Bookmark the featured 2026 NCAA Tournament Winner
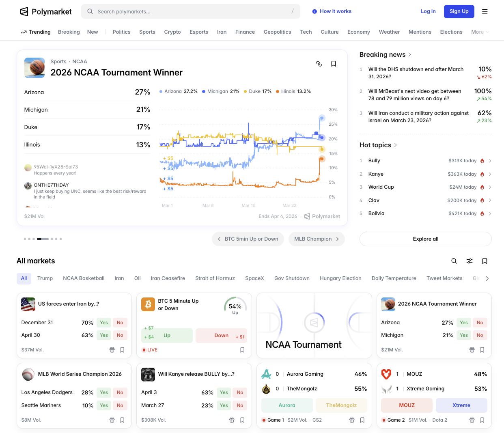Image resolution: width=504 pixels, height=433 pixels. click(334, 64)
